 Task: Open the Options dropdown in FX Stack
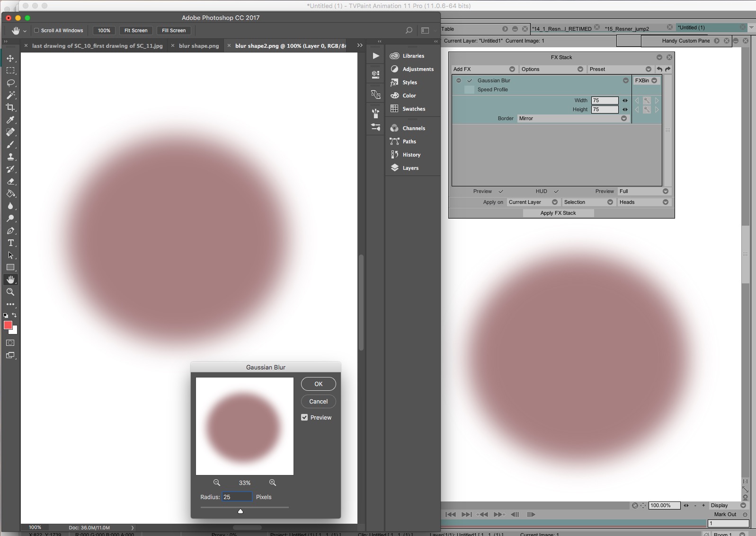[x=552, y=69]
